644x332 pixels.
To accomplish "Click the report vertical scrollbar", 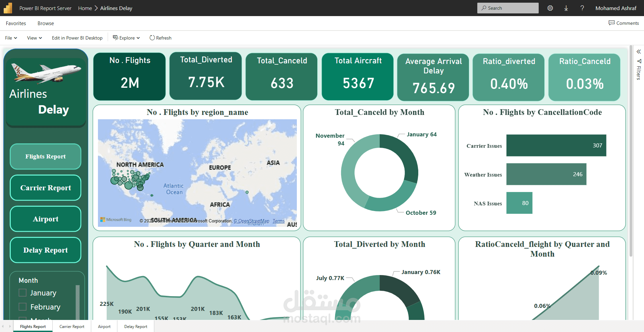I will (631, 151).
